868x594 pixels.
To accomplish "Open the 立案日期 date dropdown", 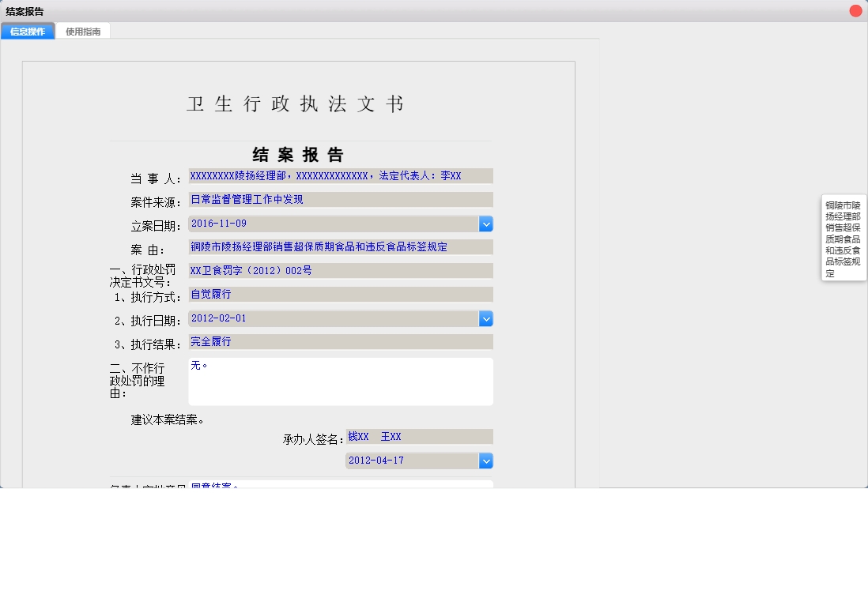I will pyautogui.click(x=485, y=224).
